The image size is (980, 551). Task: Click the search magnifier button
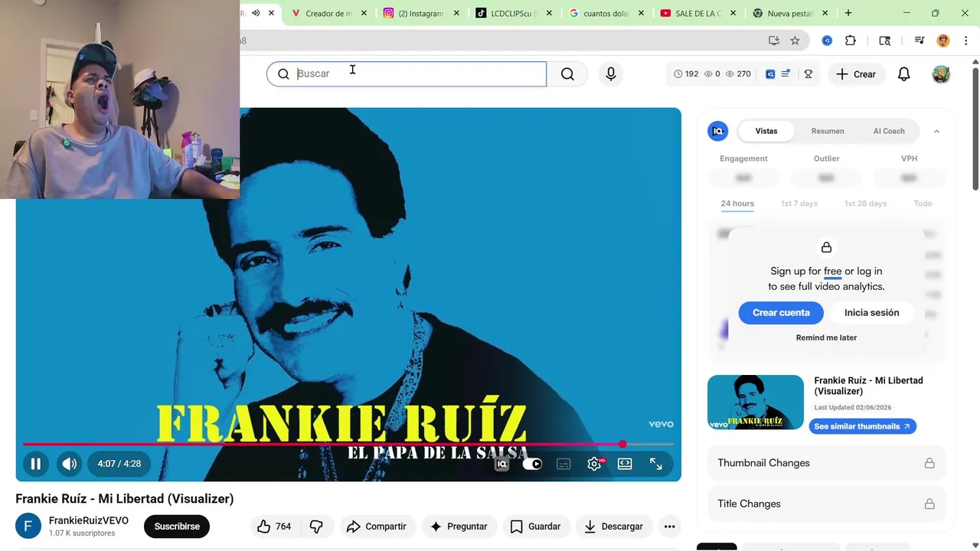(x=567, y=73)
